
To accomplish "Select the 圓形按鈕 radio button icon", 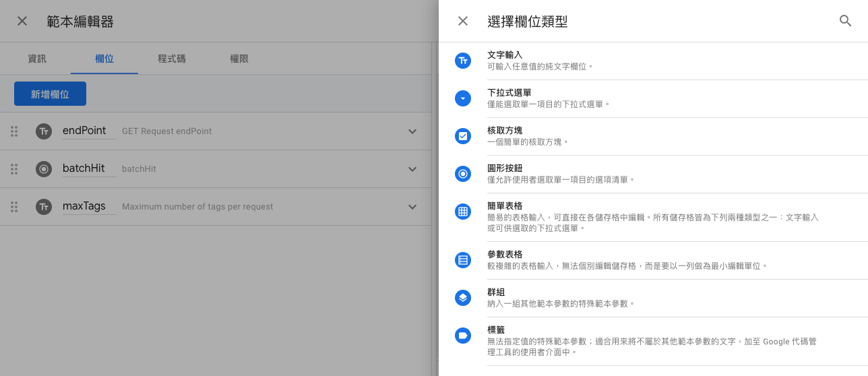I will (463, 174).
